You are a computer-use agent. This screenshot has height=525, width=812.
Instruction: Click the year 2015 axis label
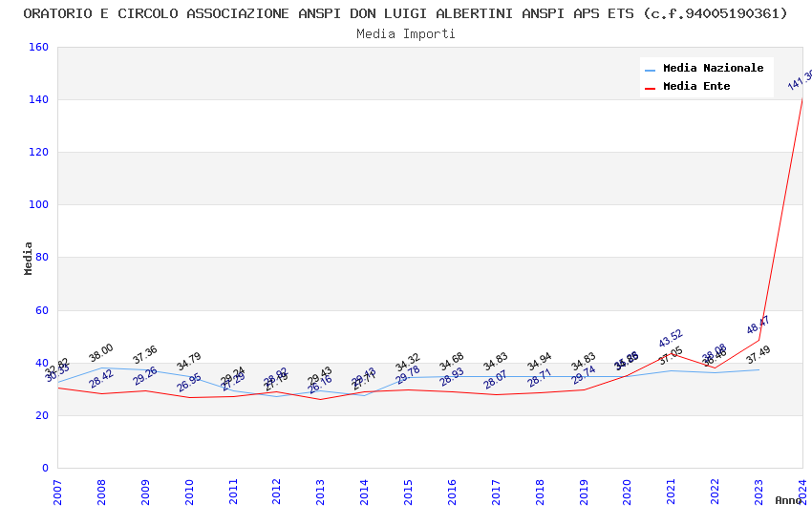[x=408, y=492]
